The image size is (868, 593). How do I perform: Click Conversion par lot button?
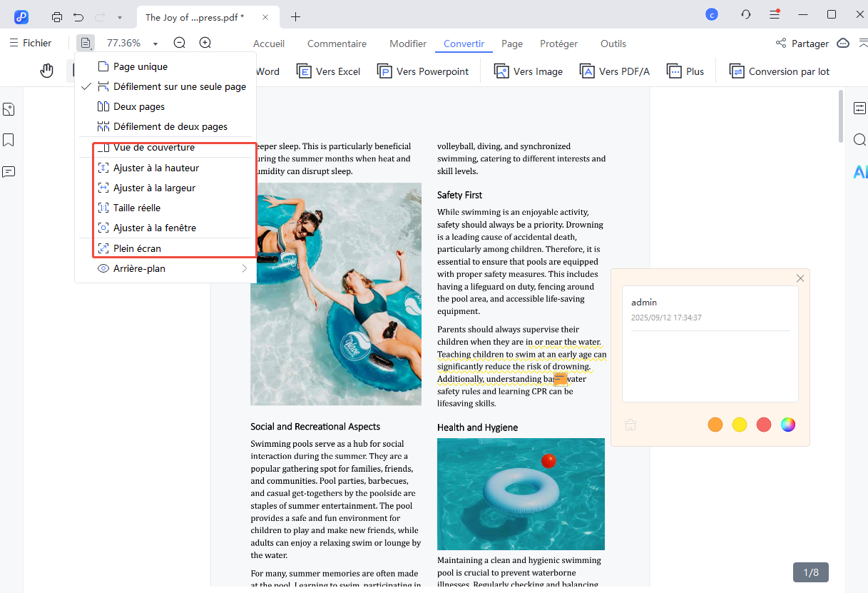pyautogui.click(x=779, y=71)
